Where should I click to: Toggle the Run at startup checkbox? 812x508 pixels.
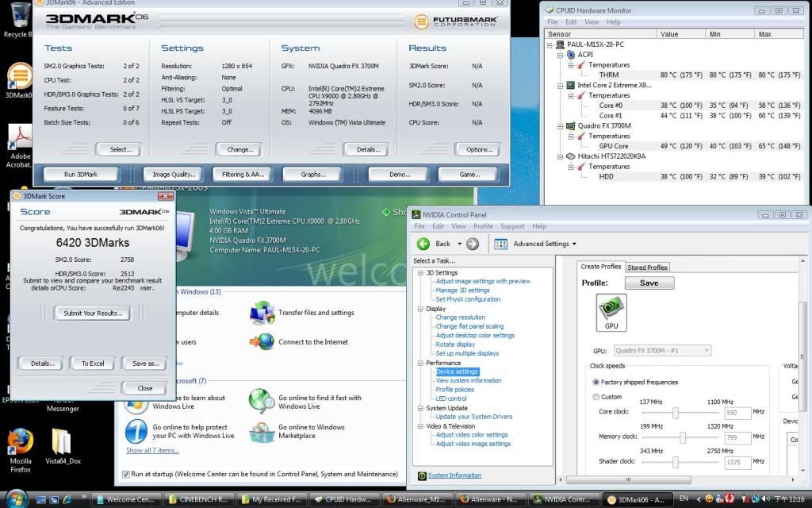[125, 474]
